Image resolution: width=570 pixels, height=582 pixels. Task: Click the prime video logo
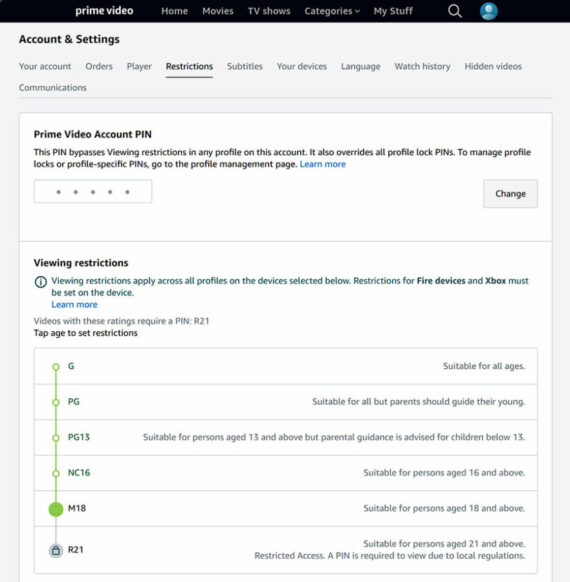104,11
